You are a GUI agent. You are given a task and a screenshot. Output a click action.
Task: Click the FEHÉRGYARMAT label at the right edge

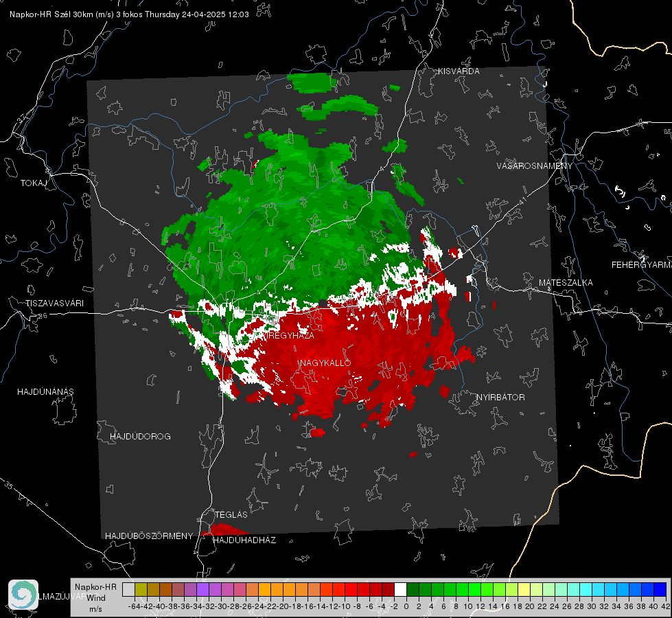pos(641,265)
